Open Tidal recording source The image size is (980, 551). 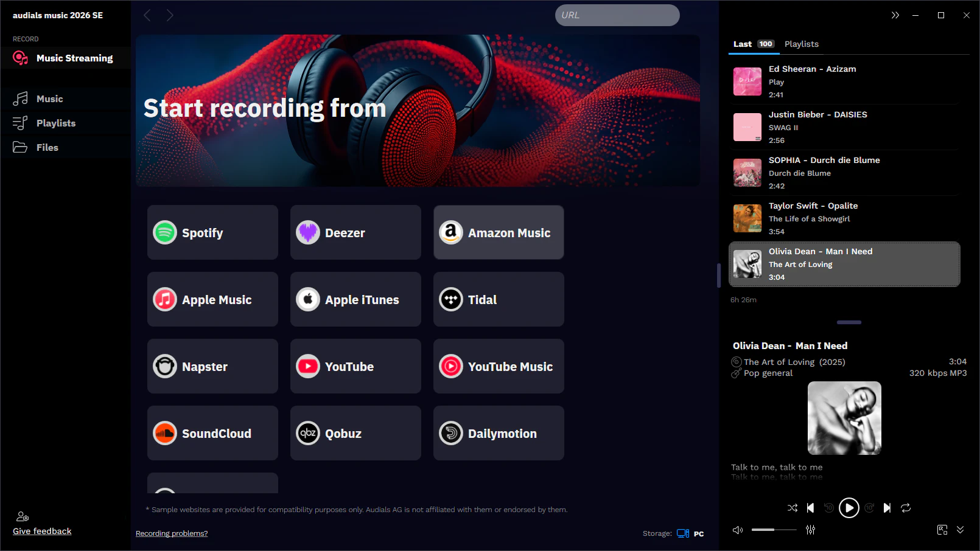point(499,299)
